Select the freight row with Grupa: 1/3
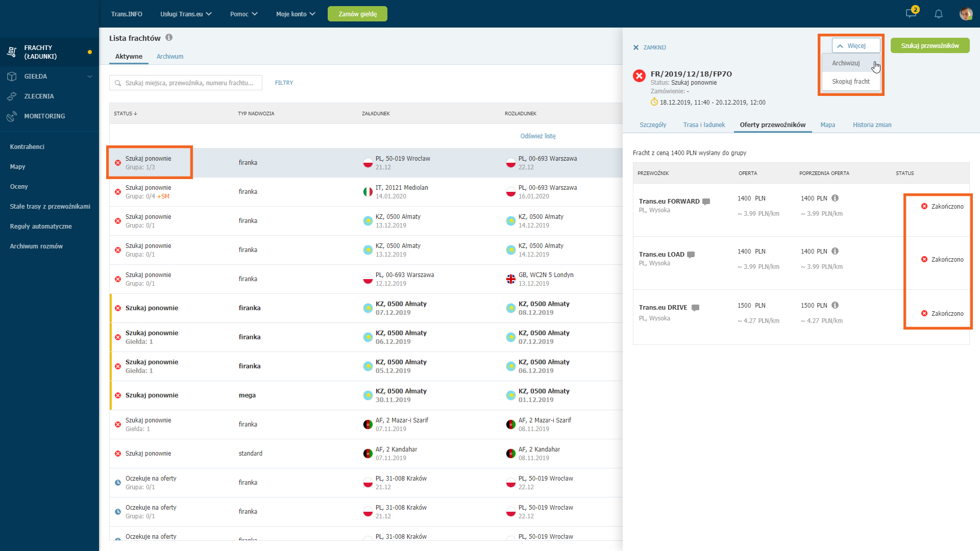Image resolution: width=980 pixels, height=551 pixels. coord(366,163)
